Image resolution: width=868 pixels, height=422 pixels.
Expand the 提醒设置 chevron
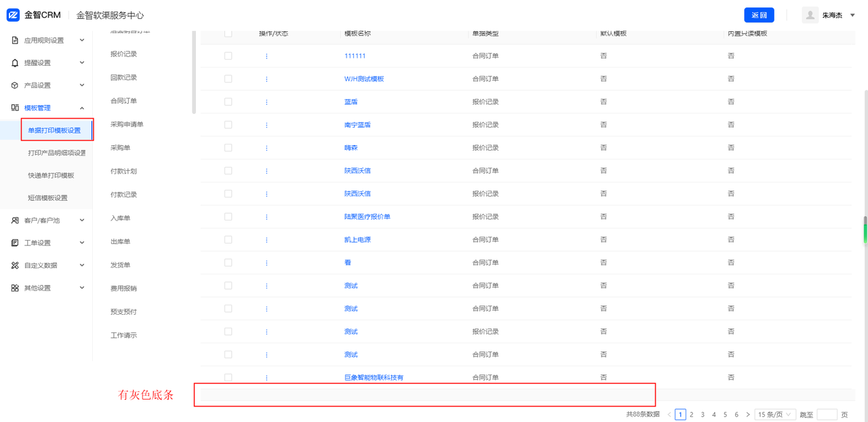[x=82, y=62]
